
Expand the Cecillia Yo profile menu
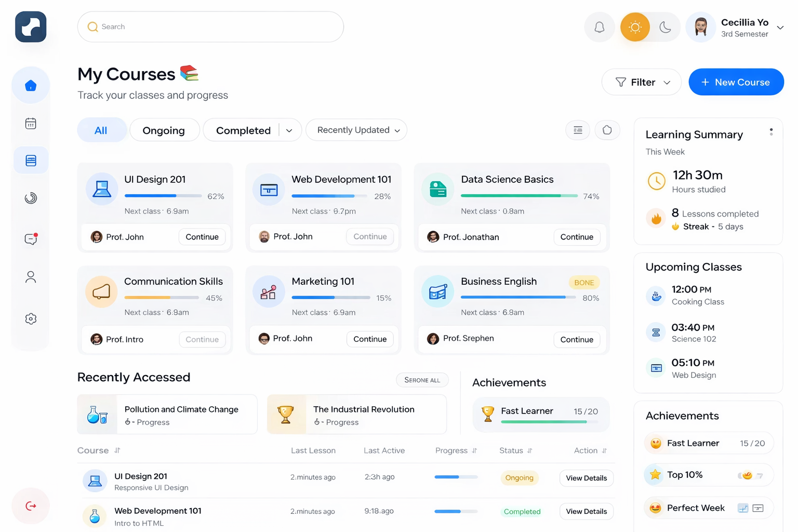coord(780,27)
